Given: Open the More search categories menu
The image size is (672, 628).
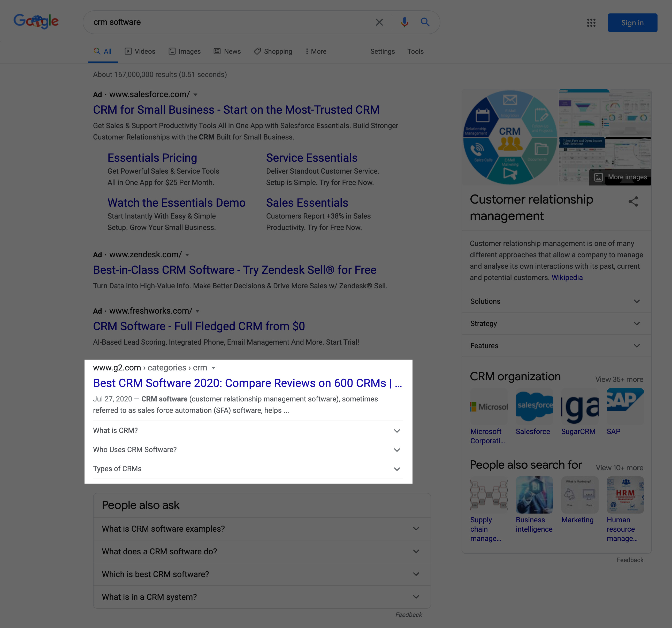Looking at the screenshot, I should [x=316, y=51].
